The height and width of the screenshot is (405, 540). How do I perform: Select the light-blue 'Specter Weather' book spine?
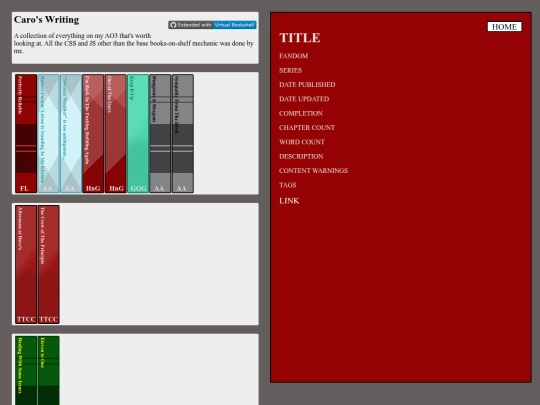coord(71,134)
